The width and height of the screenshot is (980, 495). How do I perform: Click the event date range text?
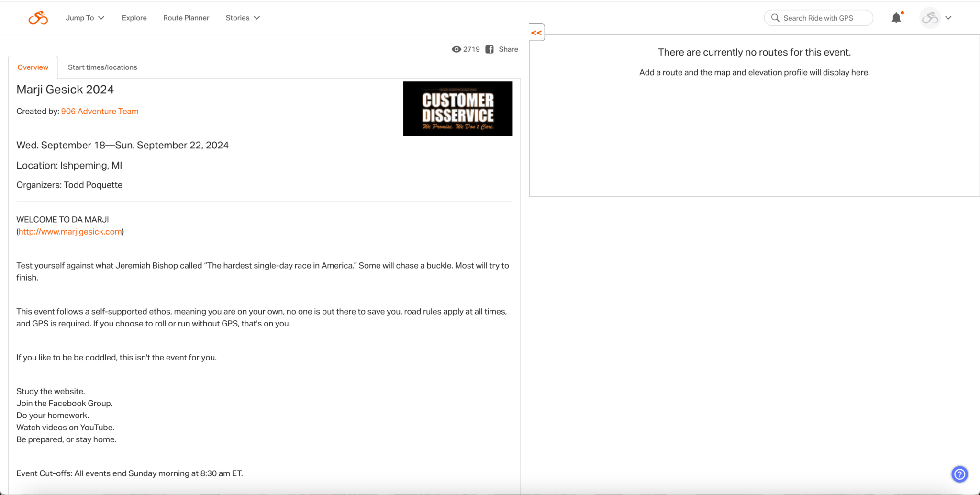tap(122, 145)
